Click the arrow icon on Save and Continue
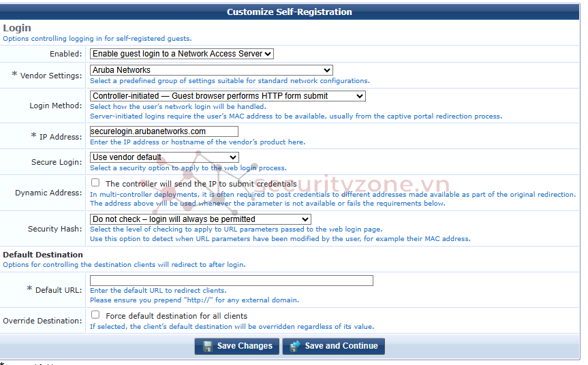The image size is (588, 365). pyautogui.click(x=295, y=346)
